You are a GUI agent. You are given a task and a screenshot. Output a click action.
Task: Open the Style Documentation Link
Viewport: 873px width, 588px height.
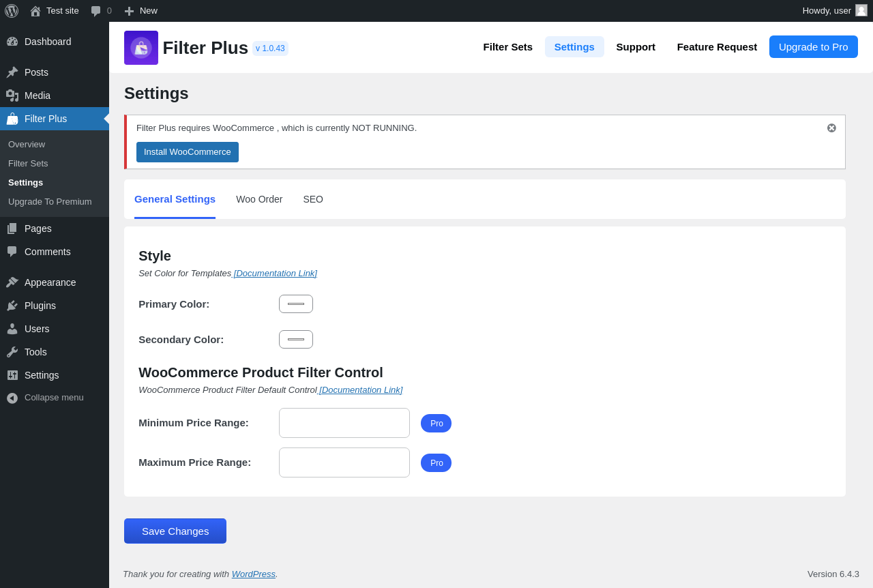click(x=276, y=274)
